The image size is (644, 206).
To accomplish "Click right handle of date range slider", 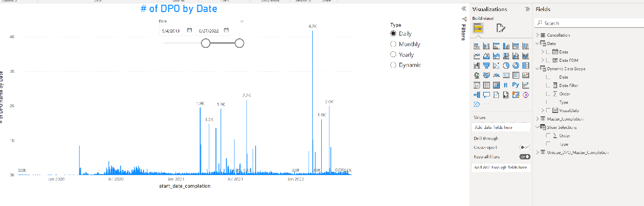I will (x=239, y=43).
